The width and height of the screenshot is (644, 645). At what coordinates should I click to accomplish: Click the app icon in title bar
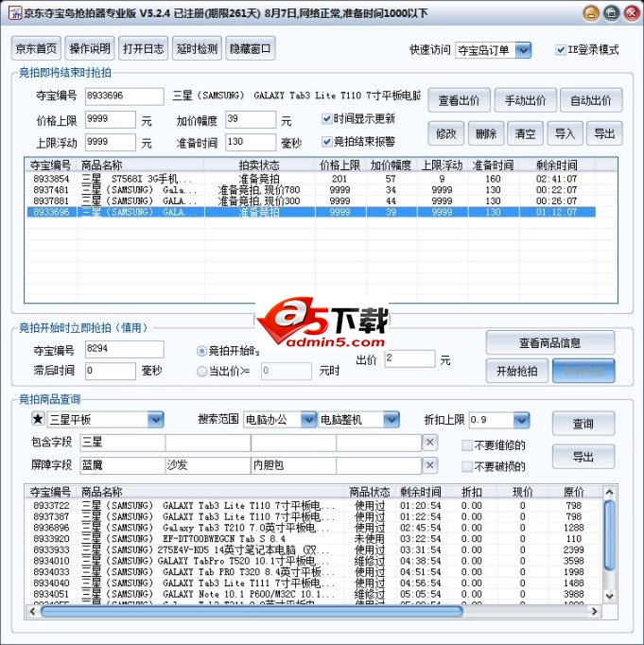tap(15, 13)
